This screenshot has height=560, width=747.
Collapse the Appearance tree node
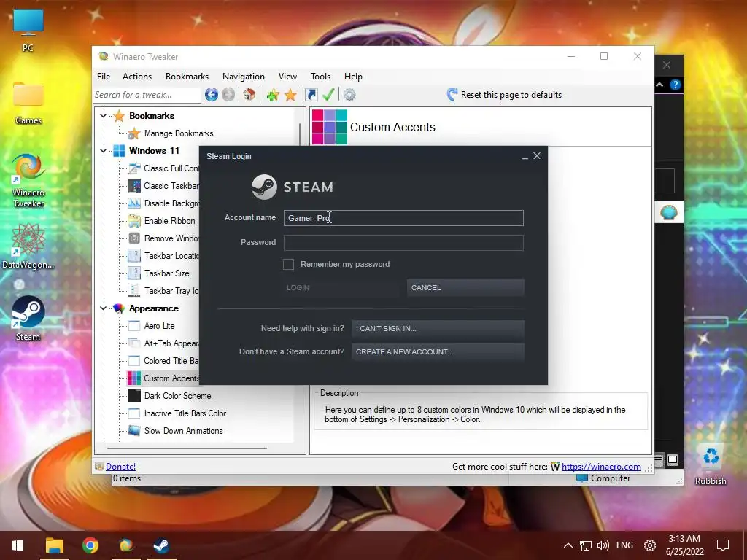(103, 308)
